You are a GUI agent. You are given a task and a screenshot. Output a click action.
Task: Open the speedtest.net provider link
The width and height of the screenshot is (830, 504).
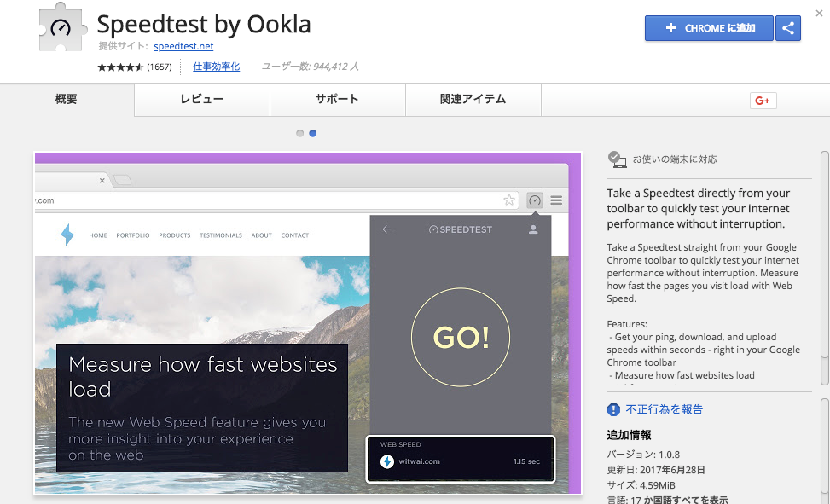[183, 46]
